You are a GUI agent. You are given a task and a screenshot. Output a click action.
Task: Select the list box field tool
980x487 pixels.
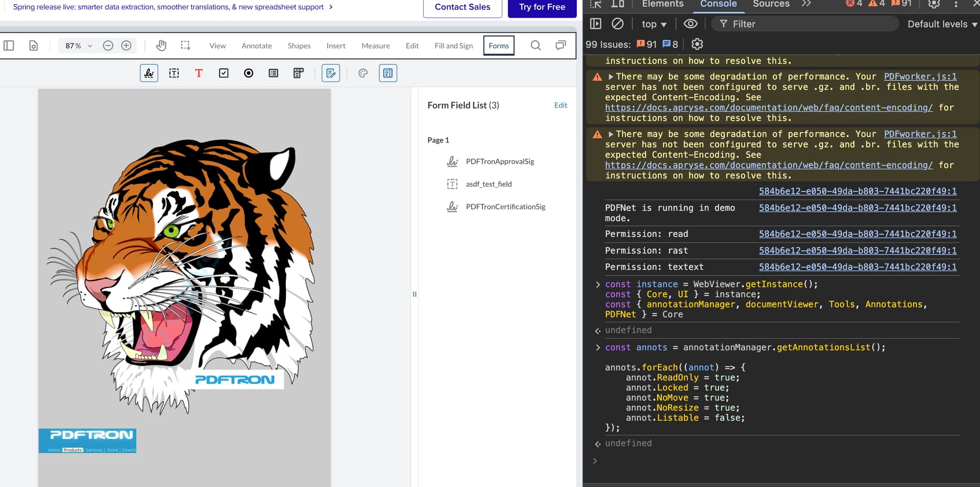[x=274, y=73]
